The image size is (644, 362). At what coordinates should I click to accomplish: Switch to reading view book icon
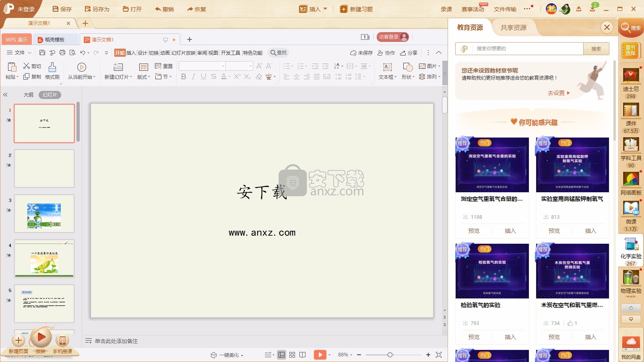point(303,355)
